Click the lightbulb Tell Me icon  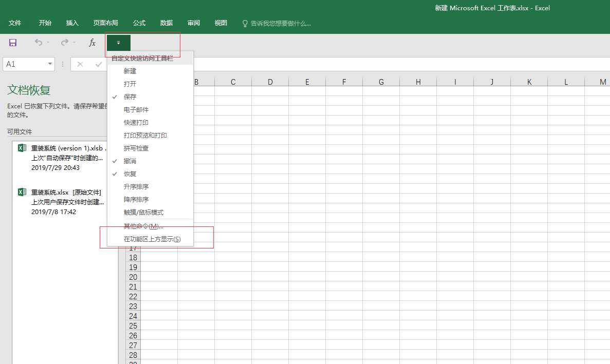click(245, 23)
